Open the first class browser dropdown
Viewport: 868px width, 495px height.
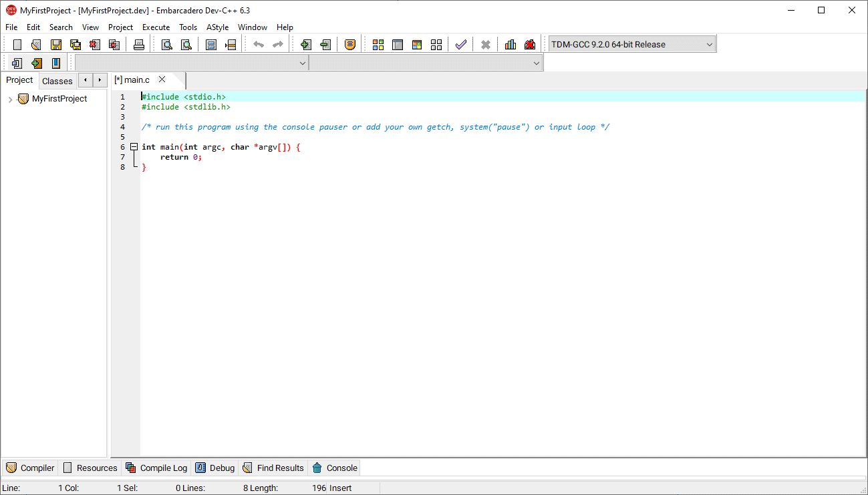192,63
